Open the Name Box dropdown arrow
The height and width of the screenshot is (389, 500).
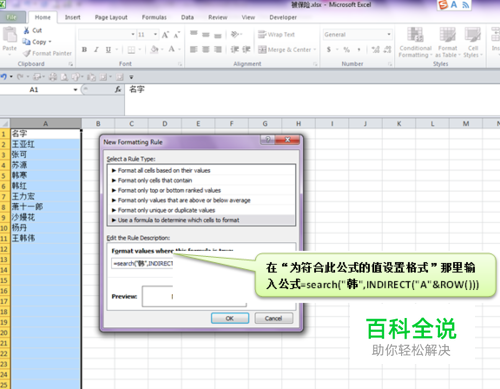click(x=75, y=90)
